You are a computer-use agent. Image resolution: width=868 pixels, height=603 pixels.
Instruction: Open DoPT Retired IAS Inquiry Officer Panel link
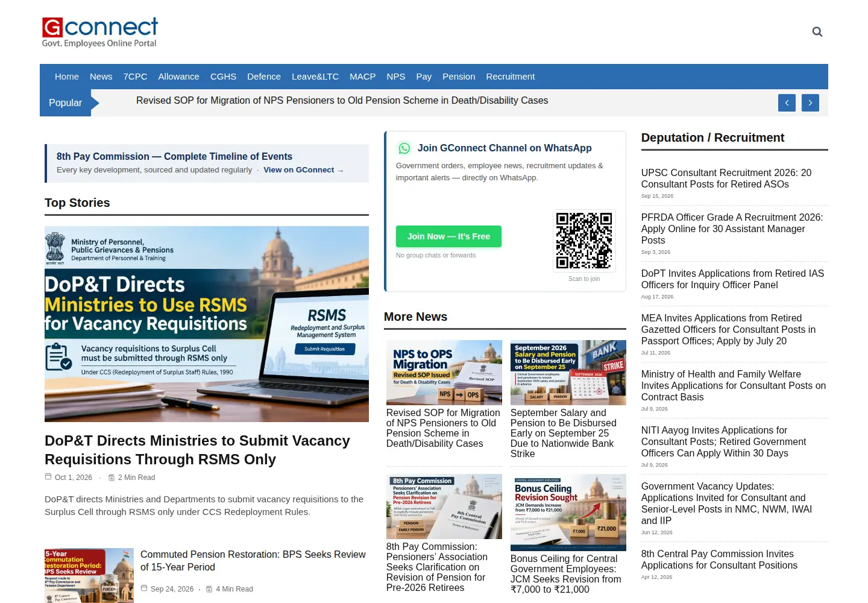point(732,279)
